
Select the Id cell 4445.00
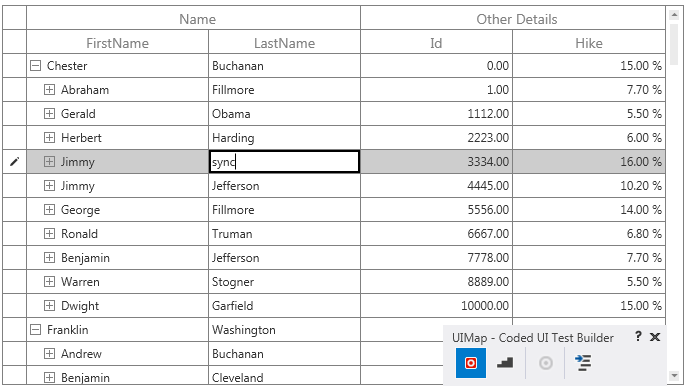436,186
